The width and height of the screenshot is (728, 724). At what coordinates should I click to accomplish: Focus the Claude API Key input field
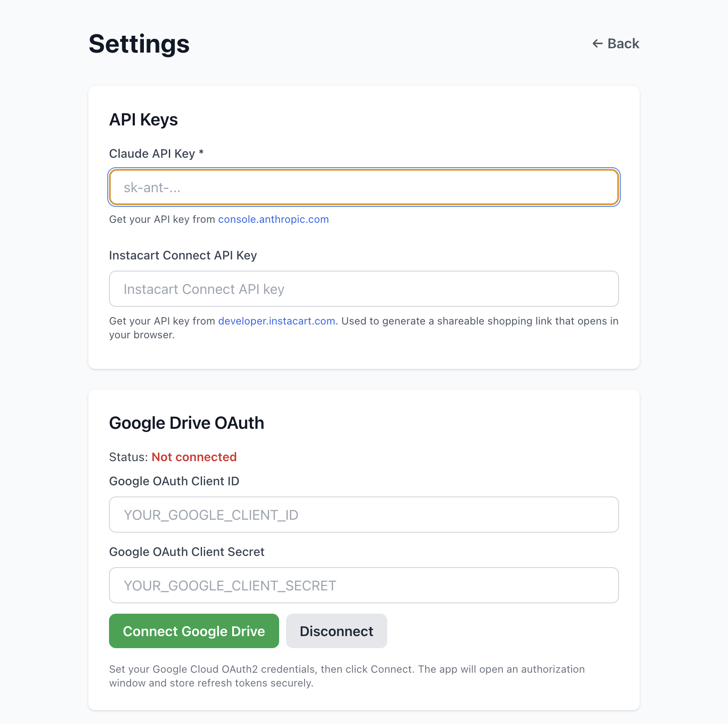tap(364, 187)
